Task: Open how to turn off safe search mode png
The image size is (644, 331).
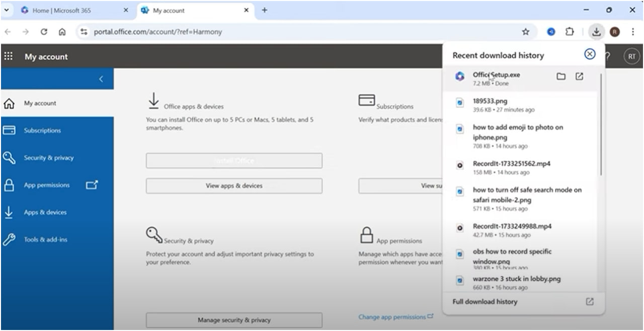Action: [521, 199]
